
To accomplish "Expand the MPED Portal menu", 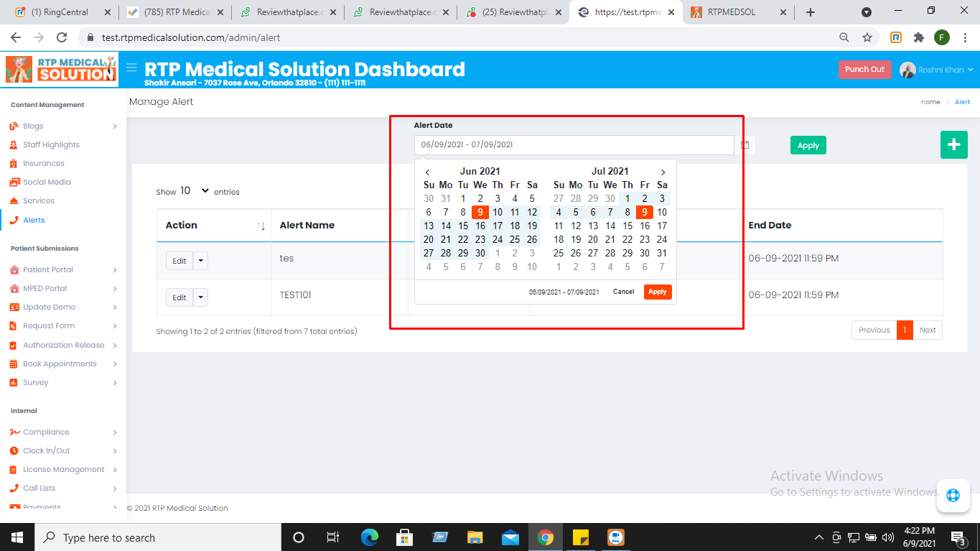I will coord(63,288).
